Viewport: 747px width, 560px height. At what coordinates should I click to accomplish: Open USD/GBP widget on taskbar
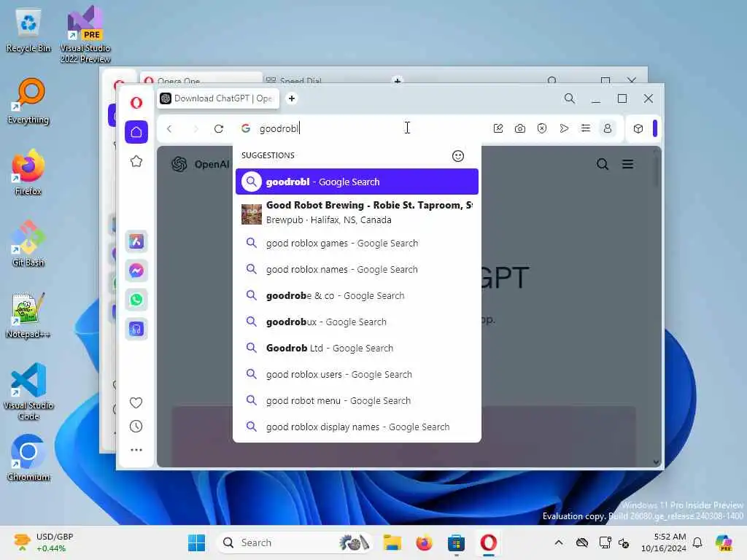44,542
